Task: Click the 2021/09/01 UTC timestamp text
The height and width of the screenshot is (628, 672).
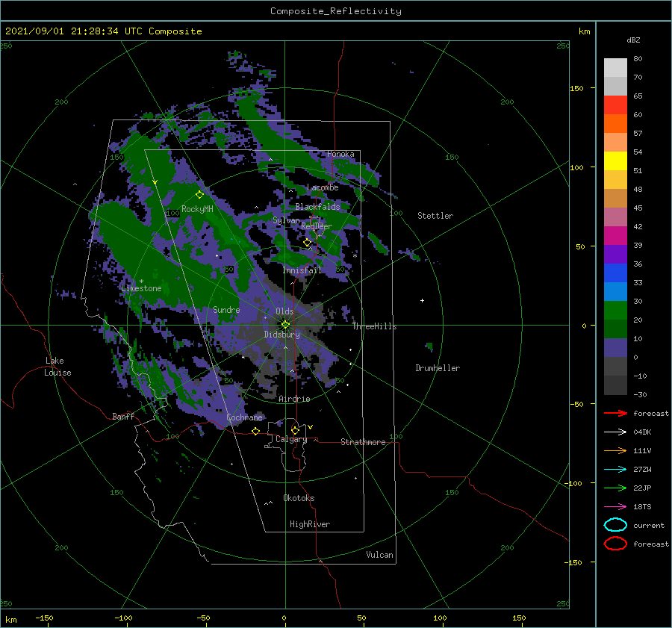Action: [103, 31]
